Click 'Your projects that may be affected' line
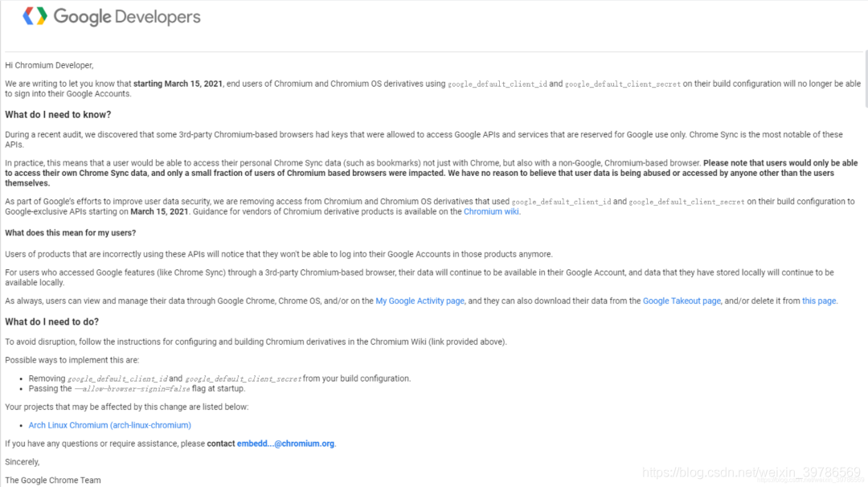The height and width of the screenshot is (487, 868). pos(127,407)
